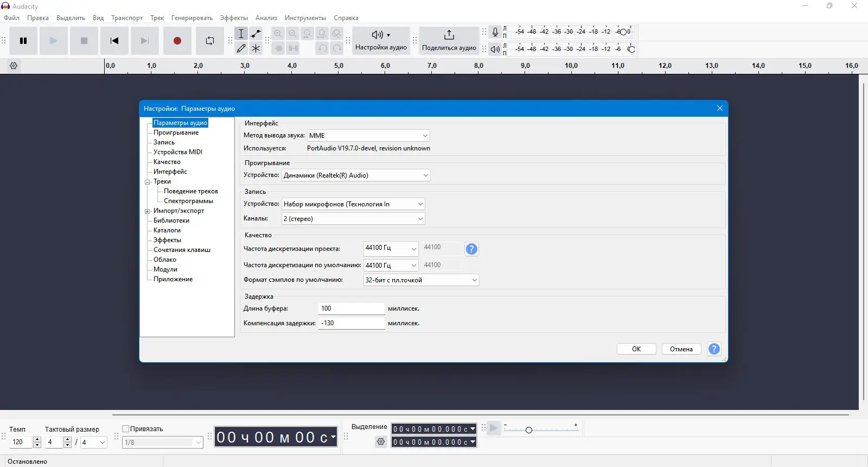
Task: Collapse the Треки tree node
Action: (147, 182)
